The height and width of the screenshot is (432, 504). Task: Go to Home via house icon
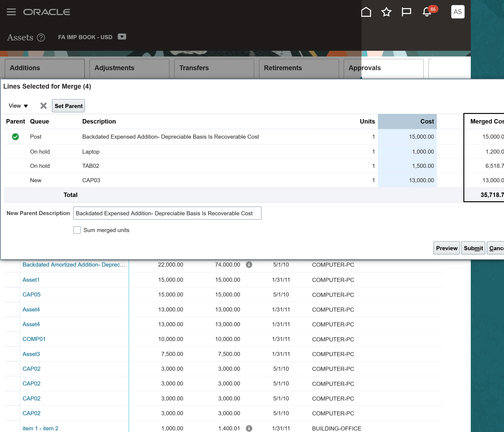[366, 12]
